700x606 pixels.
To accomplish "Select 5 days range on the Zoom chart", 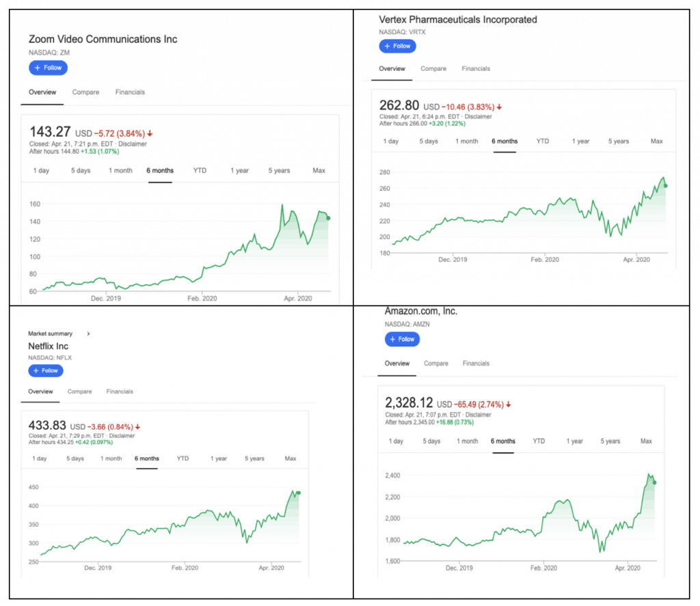I will pyautogui.click(x=81, y=171).
